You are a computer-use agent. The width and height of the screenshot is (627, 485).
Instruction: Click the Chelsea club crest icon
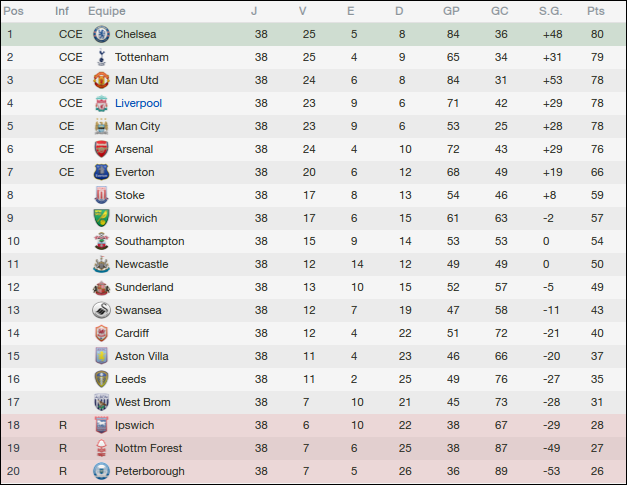click(100, 34)
